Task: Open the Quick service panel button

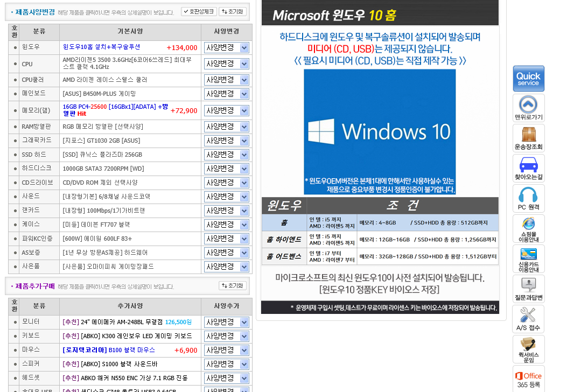Action: click(528, 79)
